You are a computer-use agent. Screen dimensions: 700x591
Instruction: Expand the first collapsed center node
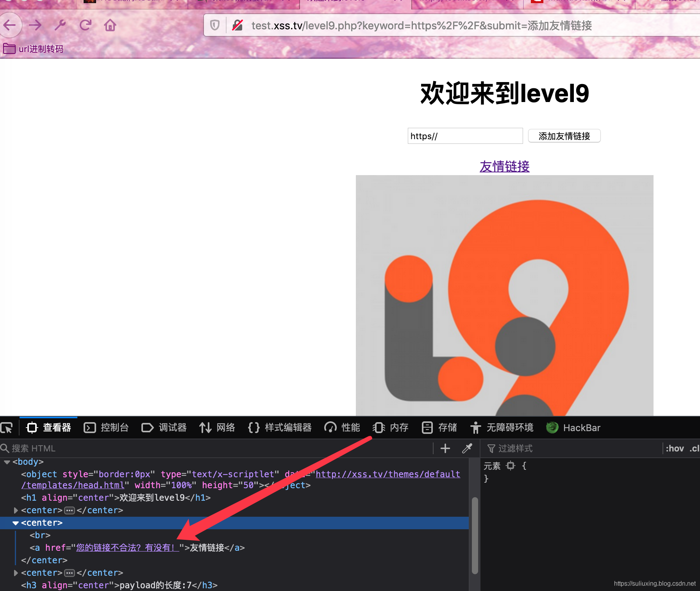(x=16, y=510)
